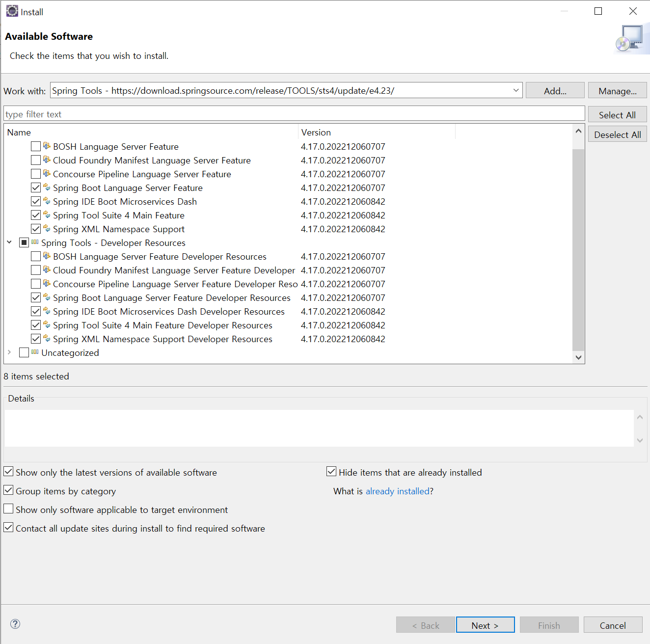The height and width of the screenshot is (644, 650).
Task: Click the Eclipse icon in the title bar
Action: 12,11
